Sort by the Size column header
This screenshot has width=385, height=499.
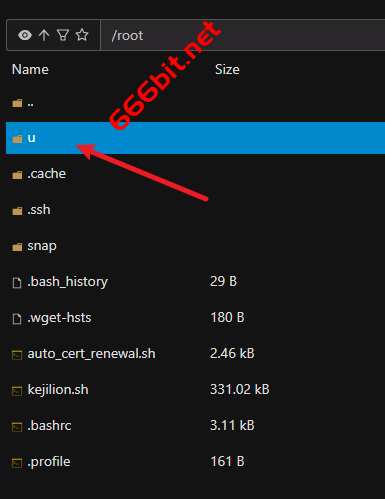[x=227, y=70]
